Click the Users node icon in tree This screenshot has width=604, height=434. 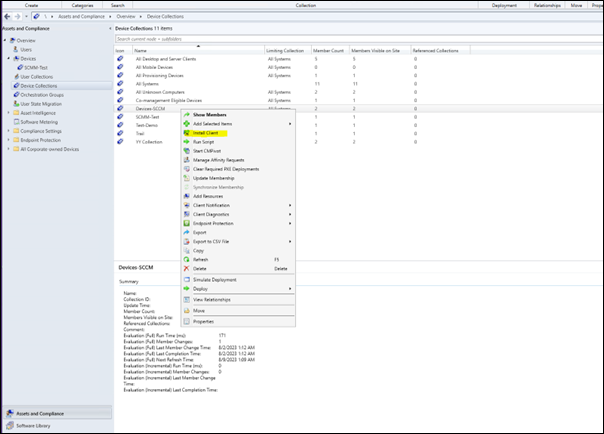click(x=18, y=49)
